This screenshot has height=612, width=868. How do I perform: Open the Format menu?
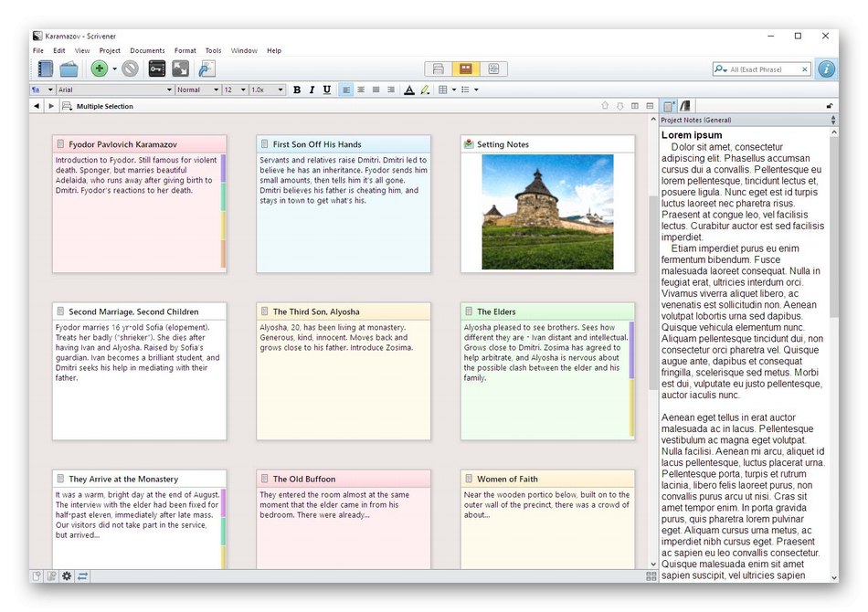185,50
